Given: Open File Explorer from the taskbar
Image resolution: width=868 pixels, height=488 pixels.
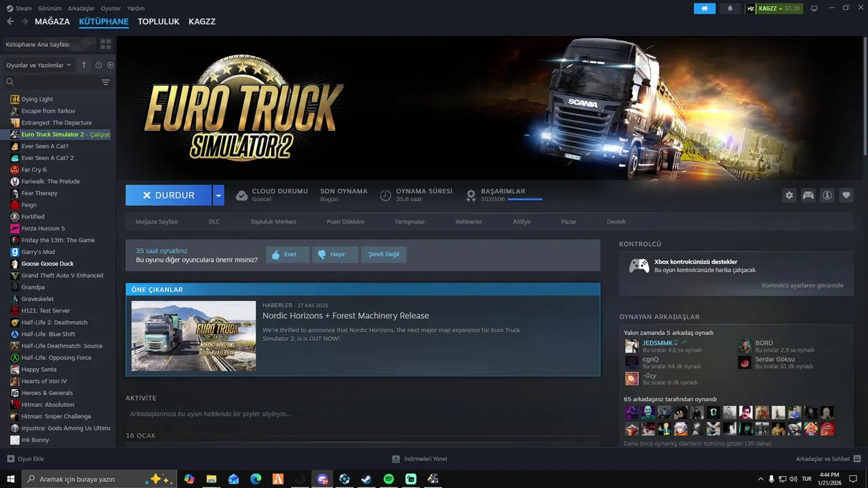Looking at the screenshot, I should [211, 479].
